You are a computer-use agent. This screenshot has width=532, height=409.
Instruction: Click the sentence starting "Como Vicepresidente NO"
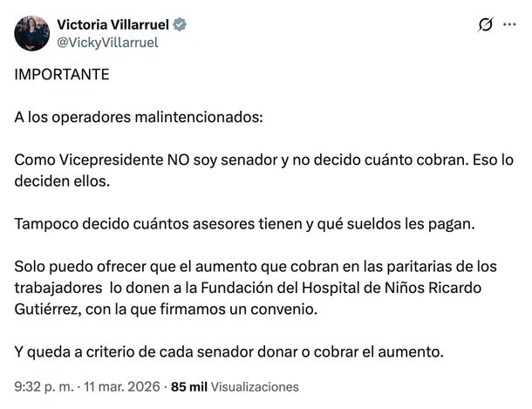[262, 160]
